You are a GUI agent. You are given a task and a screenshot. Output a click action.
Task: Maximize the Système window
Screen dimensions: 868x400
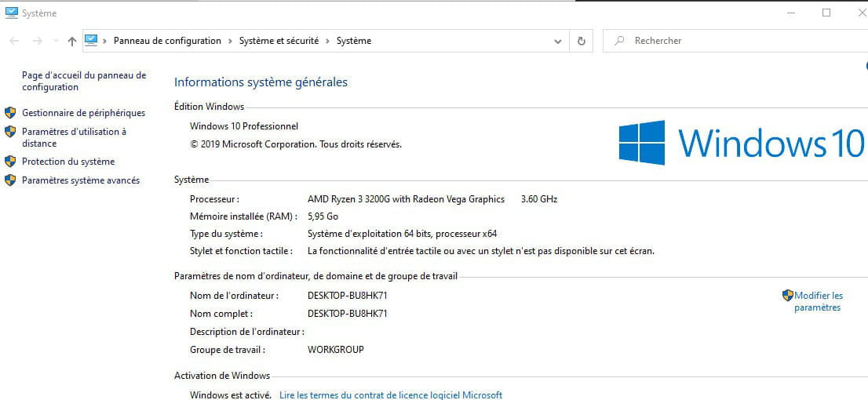(x=826, y=13)
